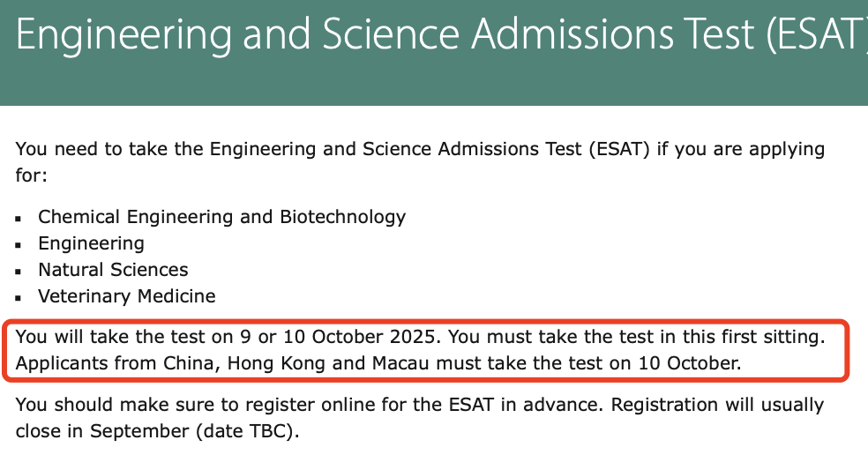Click the Engineering and Science Admissions Test heading
Image resolution: width=868 pixels, height=455 pixels.
tap(442, 34)
